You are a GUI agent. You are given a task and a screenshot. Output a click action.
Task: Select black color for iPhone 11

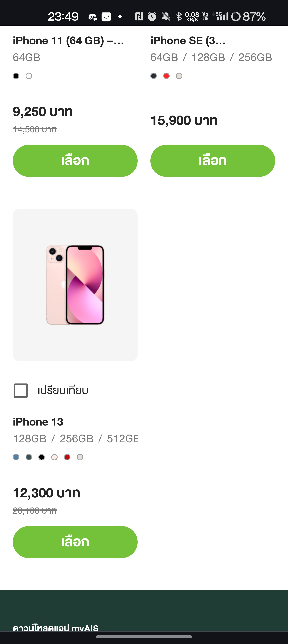(x=16, y=76)
